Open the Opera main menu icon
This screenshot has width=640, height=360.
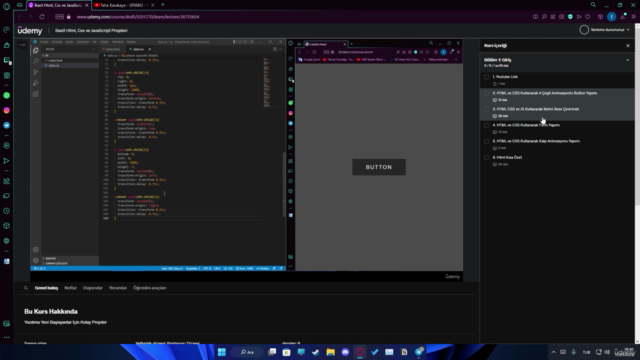click(x=7, y=6)
